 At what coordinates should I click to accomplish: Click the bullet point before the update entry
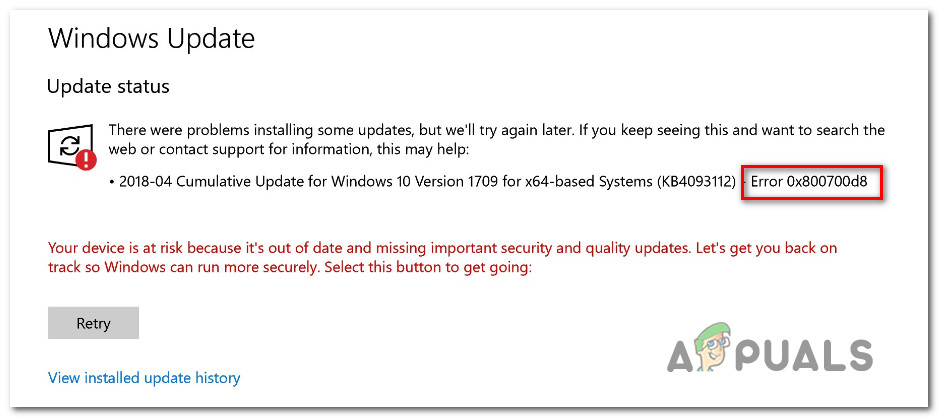(x=112, y=184)
